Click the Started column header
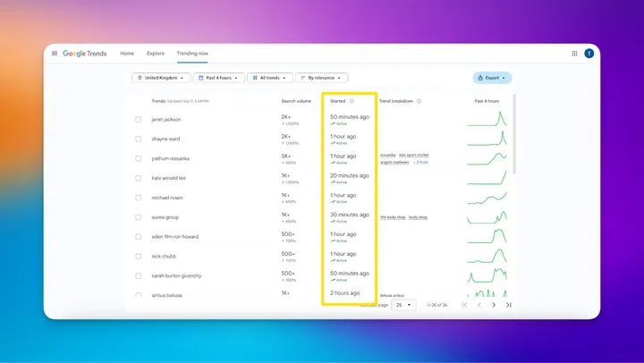 point(337,101)
